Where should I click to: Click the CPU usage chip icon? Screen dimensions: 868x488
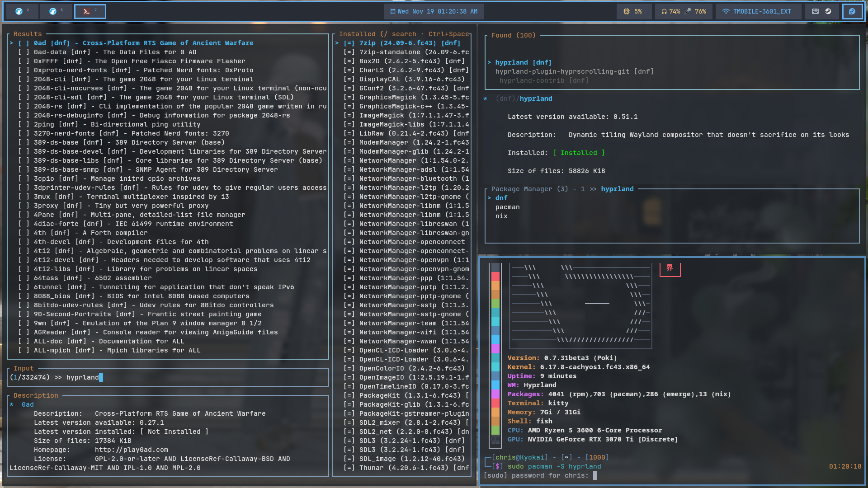click(x=627, y=11)
